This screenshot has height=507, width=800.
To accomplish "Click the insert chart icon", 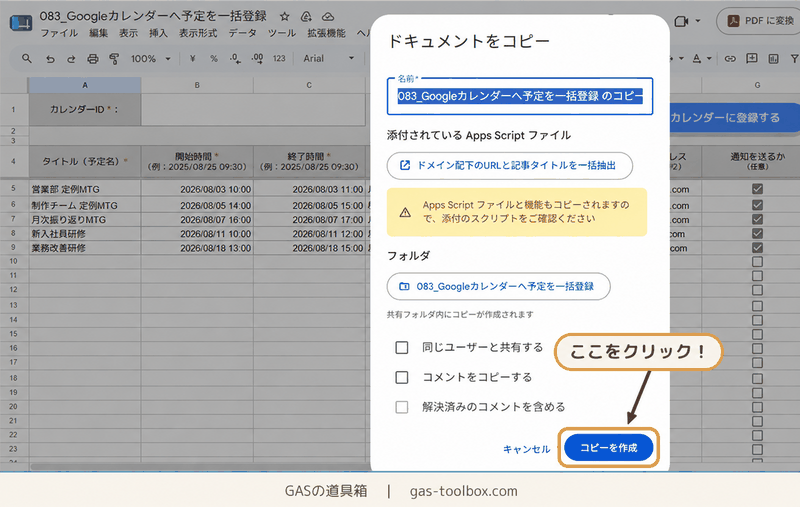I will pyautogui.click(x=773, y=59).
